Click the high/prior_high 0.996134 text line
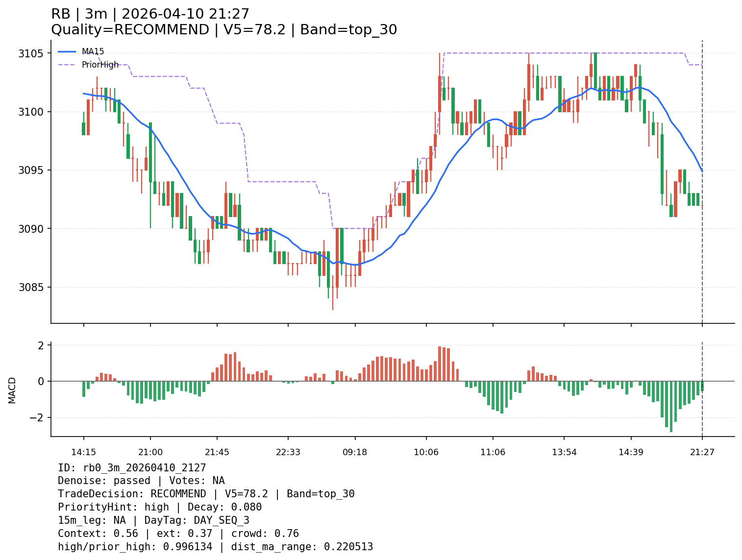The image size is (742, 560). pyautogui.click(x=215, y=547)
